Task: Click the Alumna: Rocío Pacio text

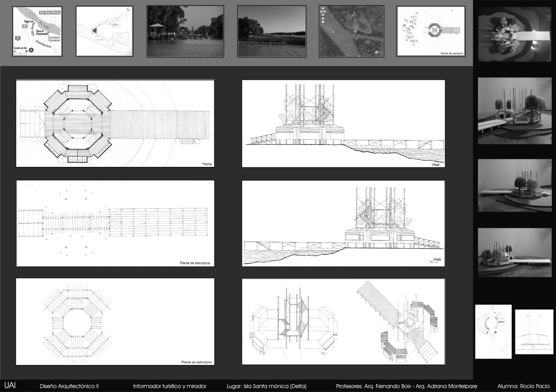Action: (x=523, y=386)
